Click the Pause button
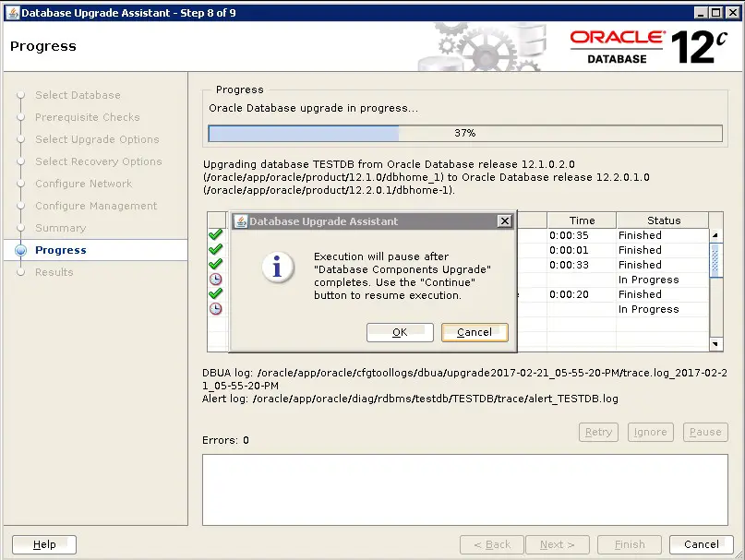Image resolution: width=745 pixels, height=560 pixels. [705, 432]
